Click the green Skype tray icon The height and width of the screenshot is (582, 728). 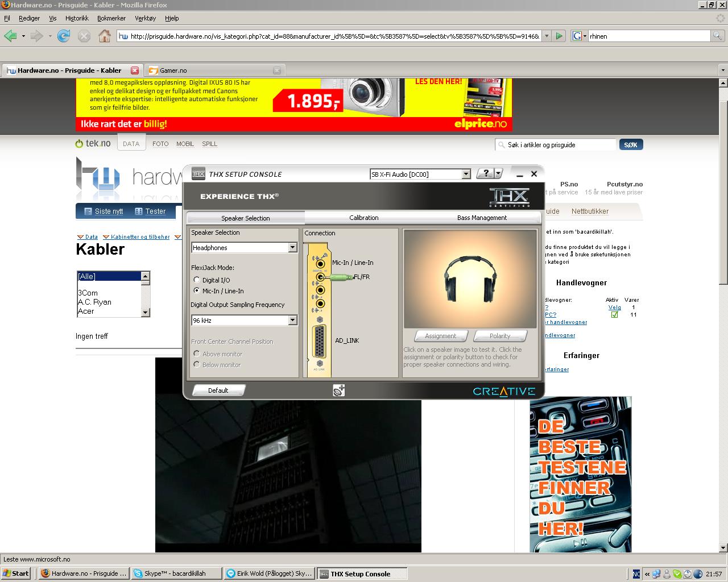[x=677, y=574]
